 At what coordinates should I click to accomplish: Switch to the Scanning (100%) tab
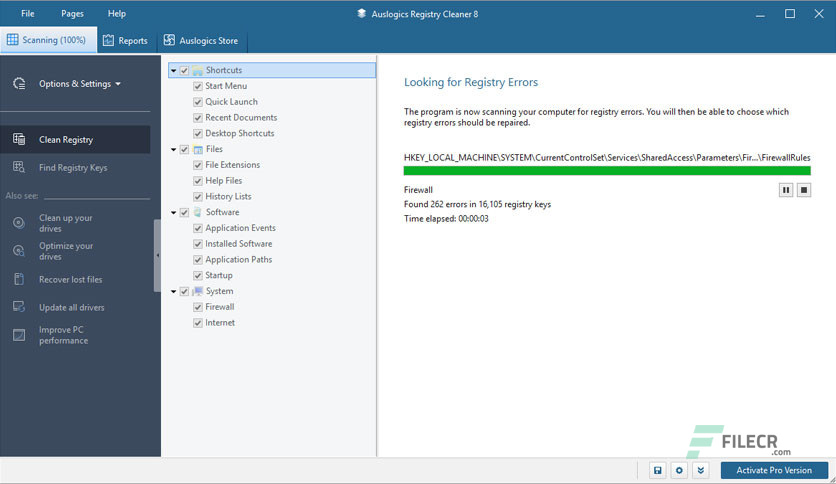(49, 40)
